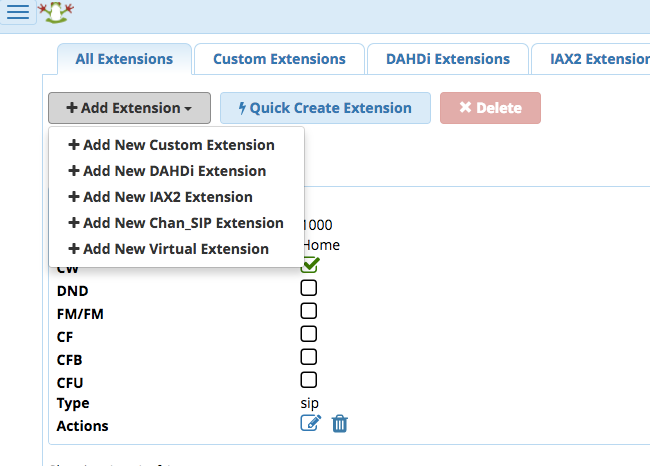
Task: Toggle the CW checkbox
Action: (310, 265)
